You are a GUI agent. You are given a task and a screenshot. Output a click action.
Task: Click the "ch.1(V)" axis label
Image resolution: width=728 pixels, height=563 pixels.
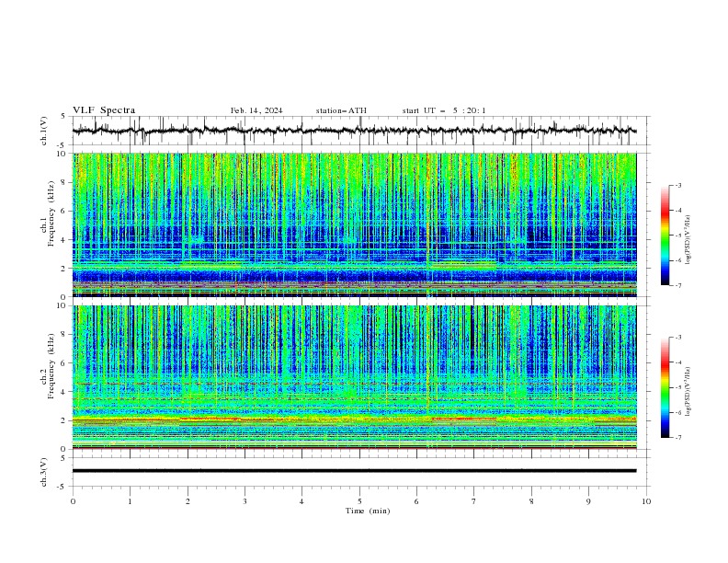coord(44,131)
